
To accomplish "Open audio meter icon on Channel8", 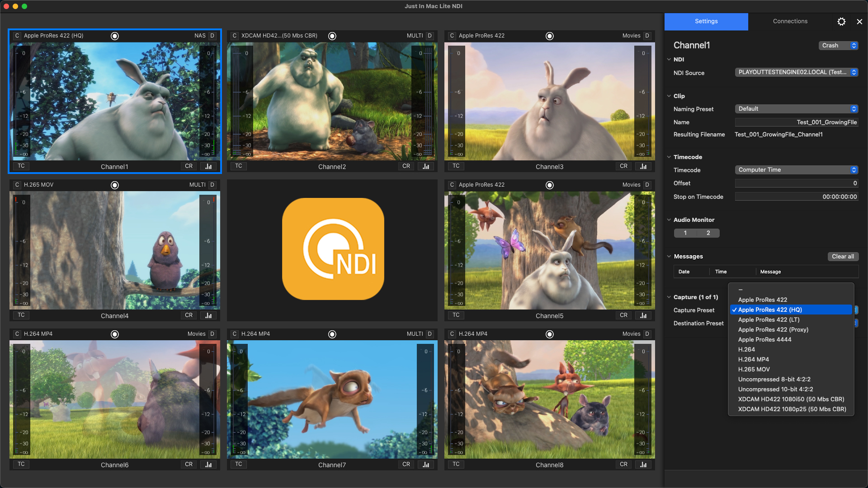I will point(643,465).
